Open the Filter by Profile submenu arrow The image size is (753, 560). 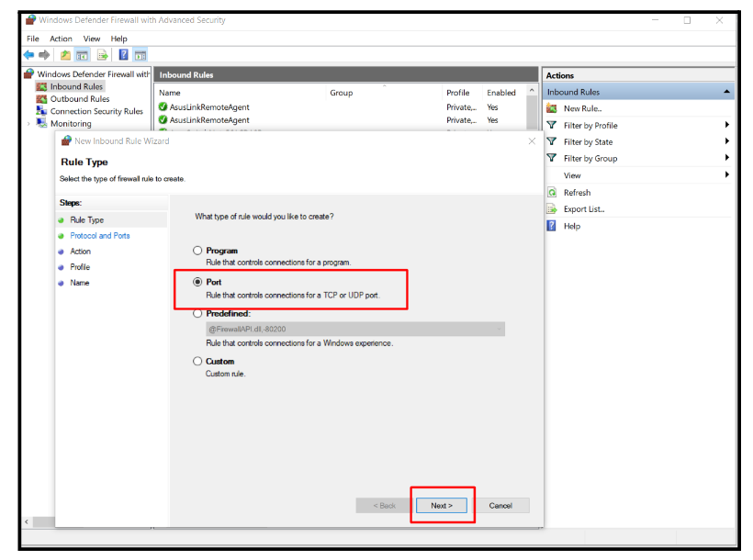(727, 125)
